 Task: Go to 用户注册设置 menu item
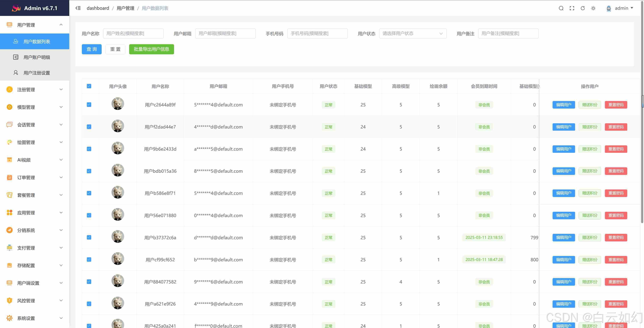[x=37, y=73]
